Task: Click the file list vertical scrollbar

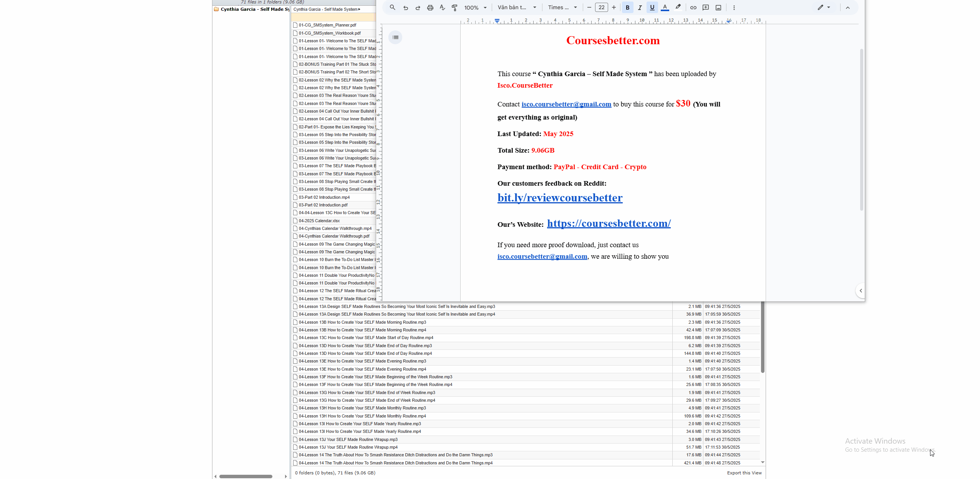Action: (763, 337)
